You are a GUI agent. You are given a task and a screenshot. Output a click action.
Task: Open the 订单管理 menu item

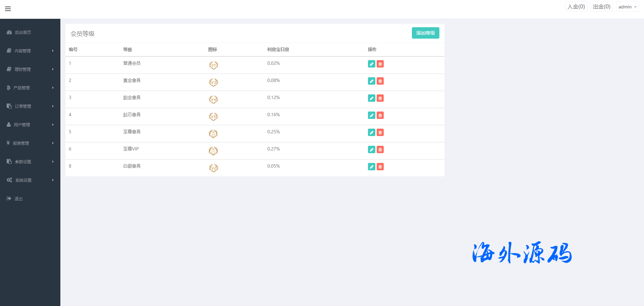click(x=30, y=106)
